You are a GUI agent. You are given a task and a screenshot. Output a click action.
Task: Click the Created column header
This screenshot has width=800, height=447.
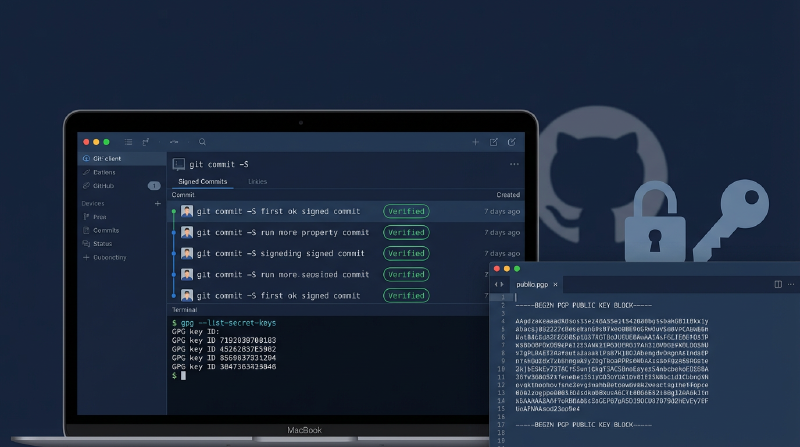point(508,195)
